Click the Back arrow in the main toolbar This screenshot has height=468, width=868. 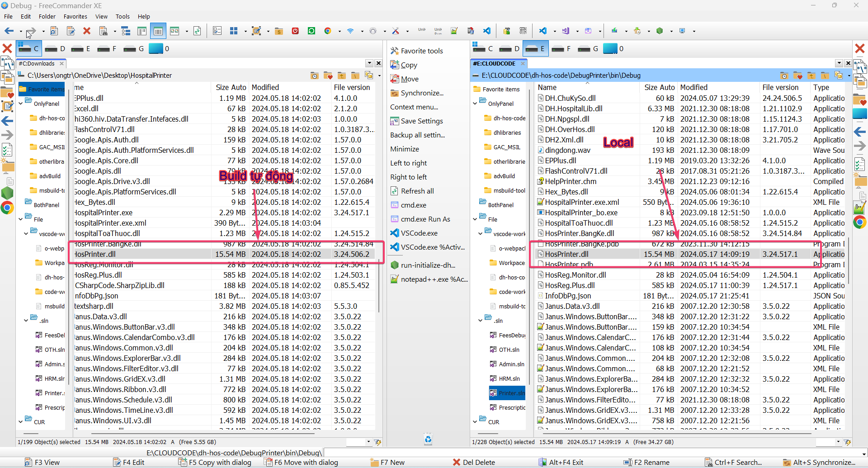[9, 31]
